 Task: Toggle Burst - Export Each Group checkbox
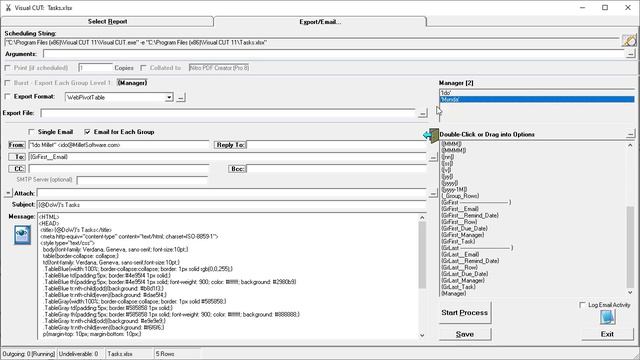pyautogui.click(x=7, y=83)
